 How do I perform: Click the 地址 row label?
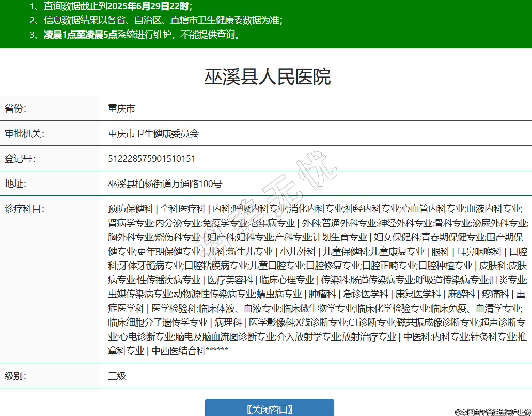click(x=15, y=183)
